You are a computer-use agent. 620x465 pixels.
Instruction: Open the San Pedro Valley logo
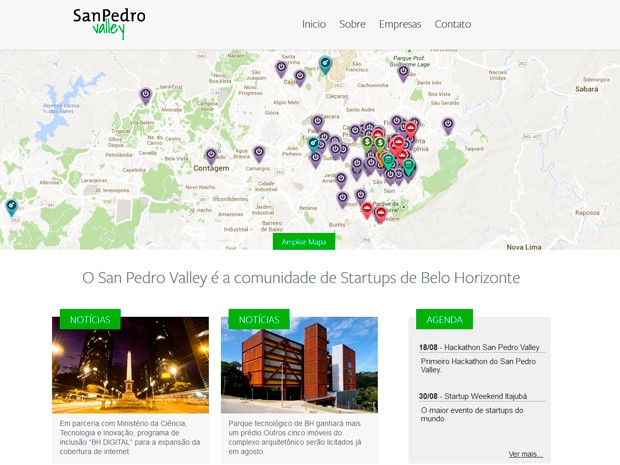[109, 23]
